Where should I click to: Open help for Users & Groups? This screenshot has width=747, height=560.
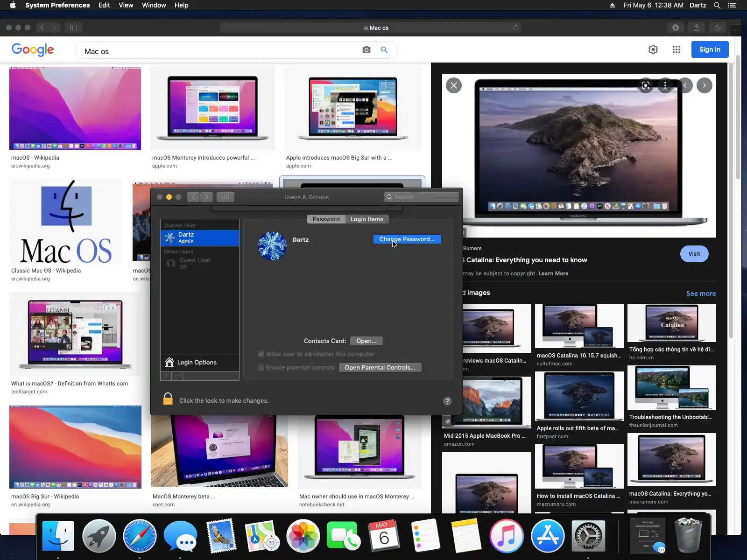(x=447, y=401)
